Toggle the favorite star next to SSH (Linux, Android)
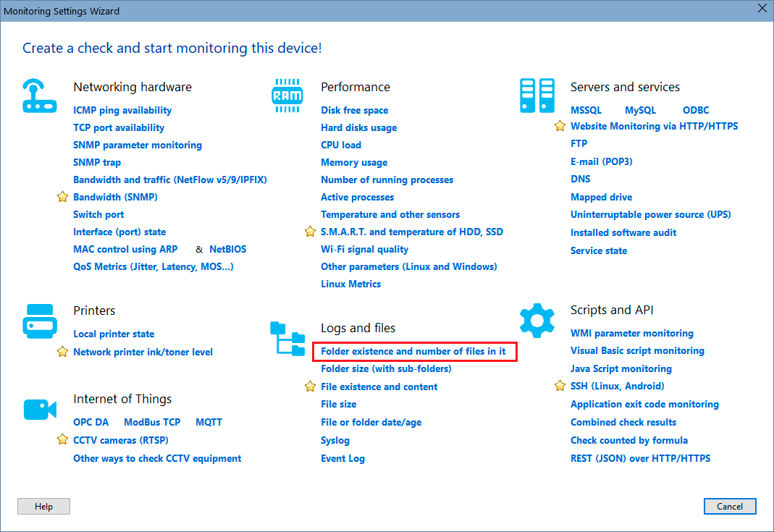 [x=558, y=387]
